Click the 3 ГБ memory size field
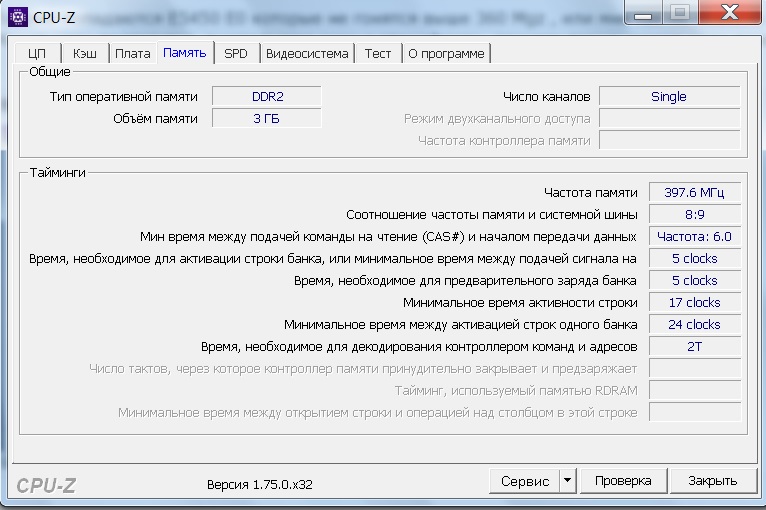 (x=267, y=118)
